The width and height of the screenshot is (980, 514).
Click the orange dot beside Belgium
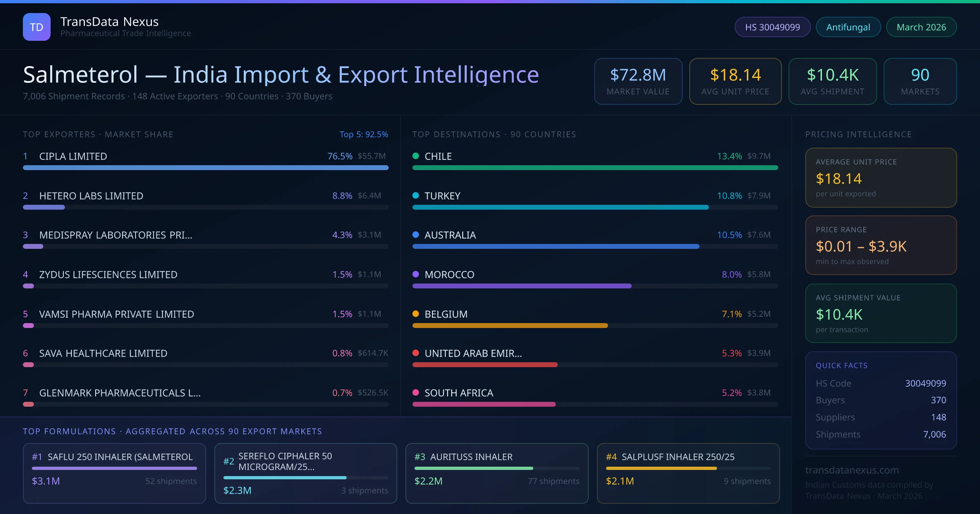(x=416, y=314)
